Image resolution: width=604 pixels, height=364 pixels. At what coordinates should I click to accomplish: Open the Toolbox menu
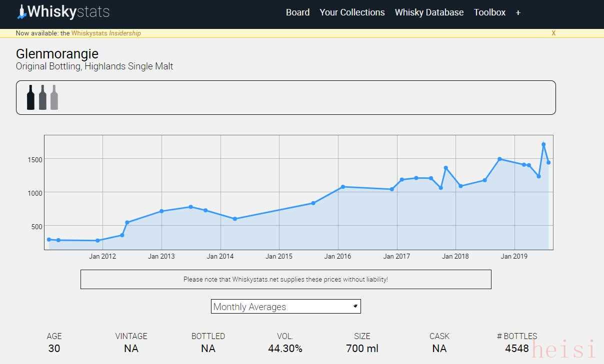click(x=489, y=12)
